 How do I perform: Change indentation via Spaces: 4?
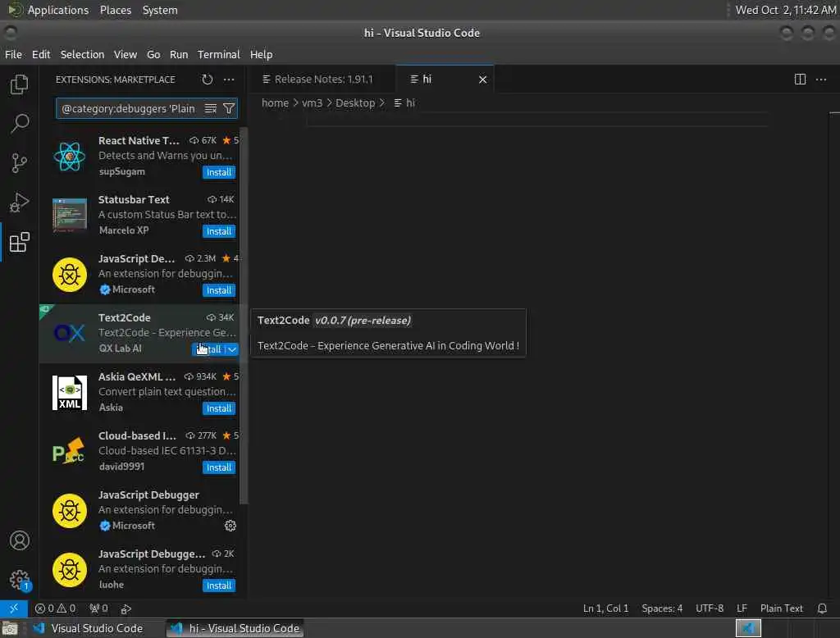pos(662,608)
